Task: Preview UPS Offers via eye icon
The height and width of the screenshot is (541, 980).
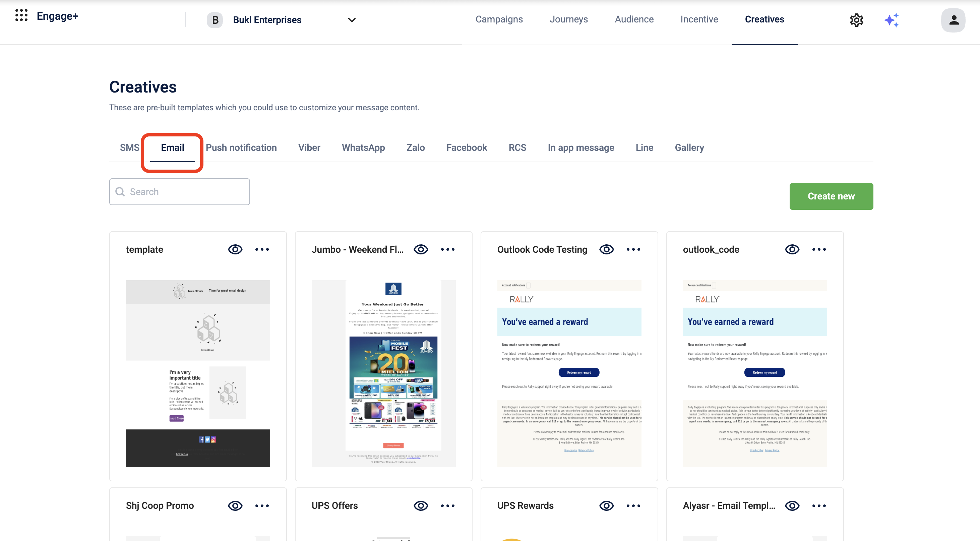Action: [421, 506]
